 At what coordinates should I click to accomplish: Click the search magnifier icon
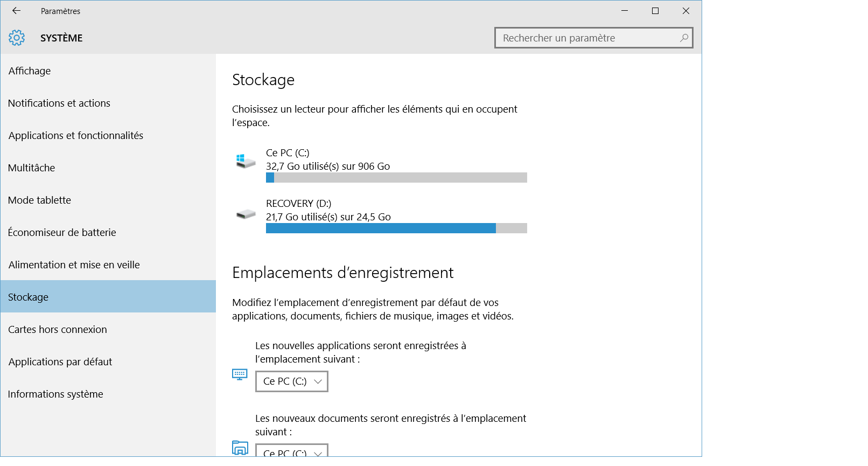point(684,38)
